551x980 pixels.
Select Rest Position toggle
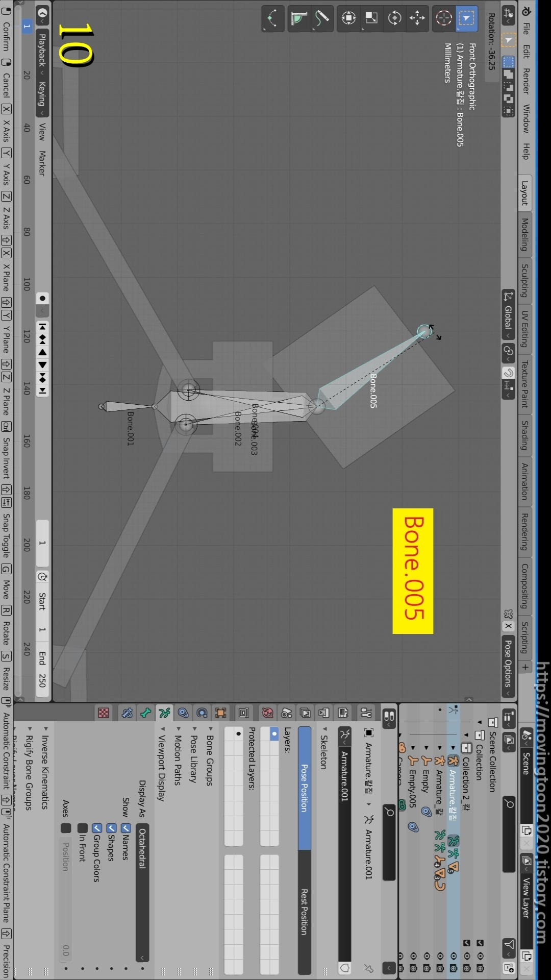click(305, 912)
